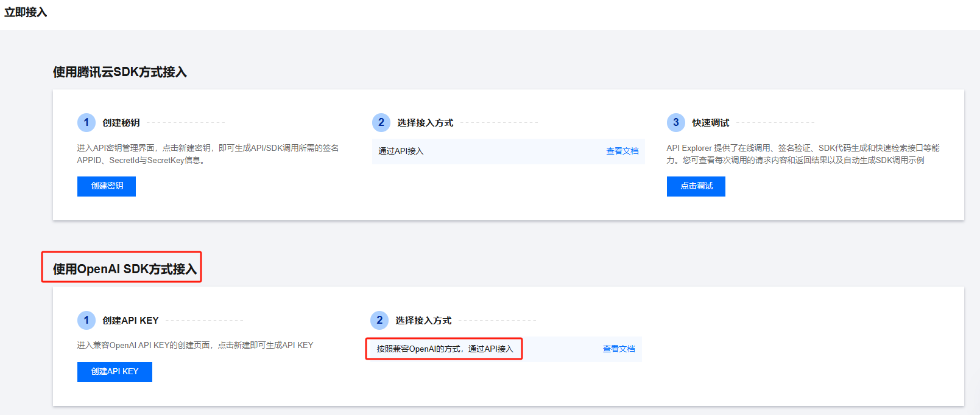Image resolution: width=980 pixels, height=415 pixels.
Task: Click the 创建API KEY button
Action: 115,372
